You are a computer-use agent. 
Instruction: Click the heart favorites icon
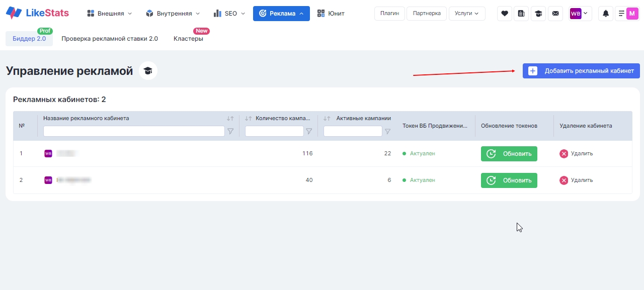(x=505, y=14)
